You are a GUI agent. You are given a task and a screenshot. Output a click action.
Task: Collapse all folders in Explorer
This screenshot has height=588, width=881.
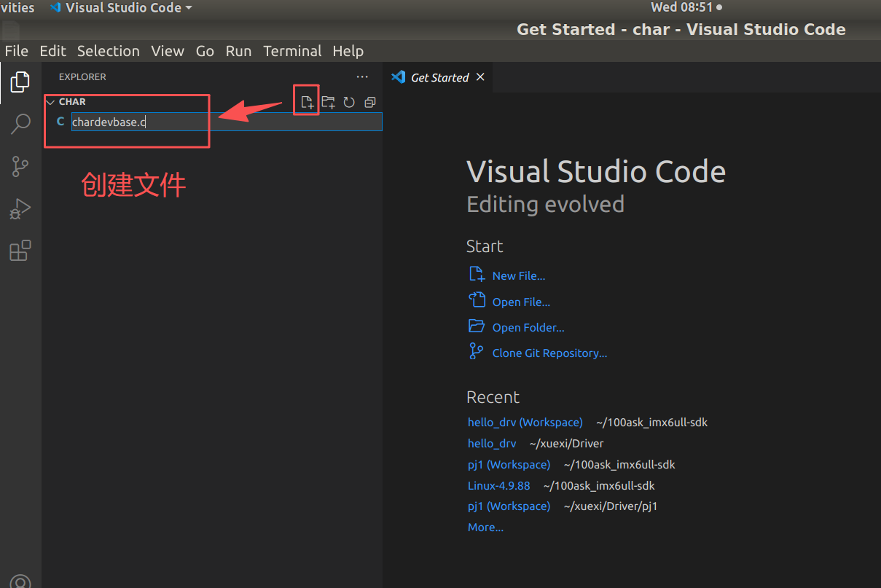[369, 103]
